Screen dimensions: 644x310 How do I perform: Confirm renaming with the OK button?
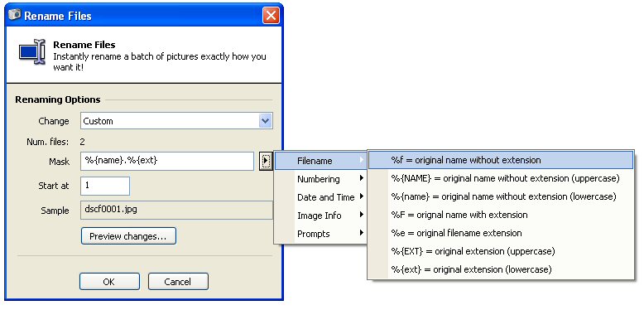pos(109,282)
